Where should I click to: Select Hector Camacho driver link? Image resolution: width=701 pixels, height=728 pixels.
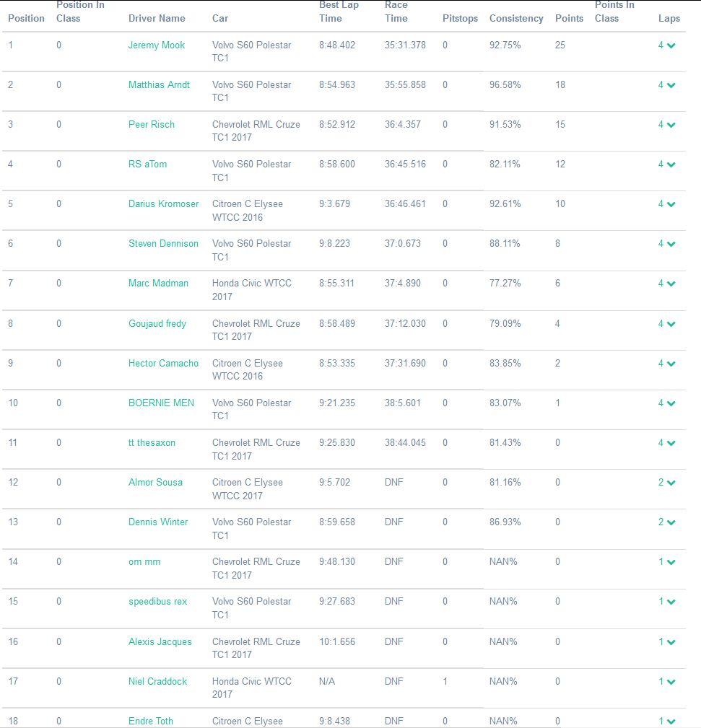(x=163, y=363)
